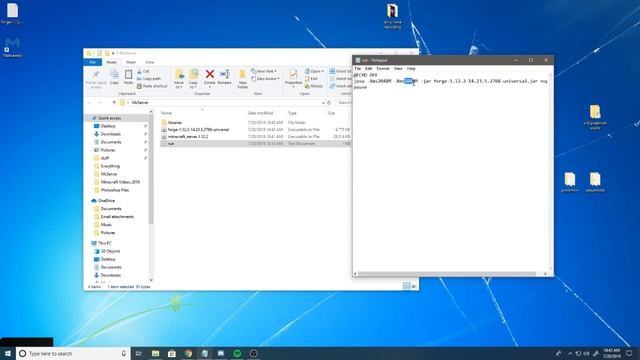
Task: Click Edit in the ribbon Open group
Action: pos(311,79)
